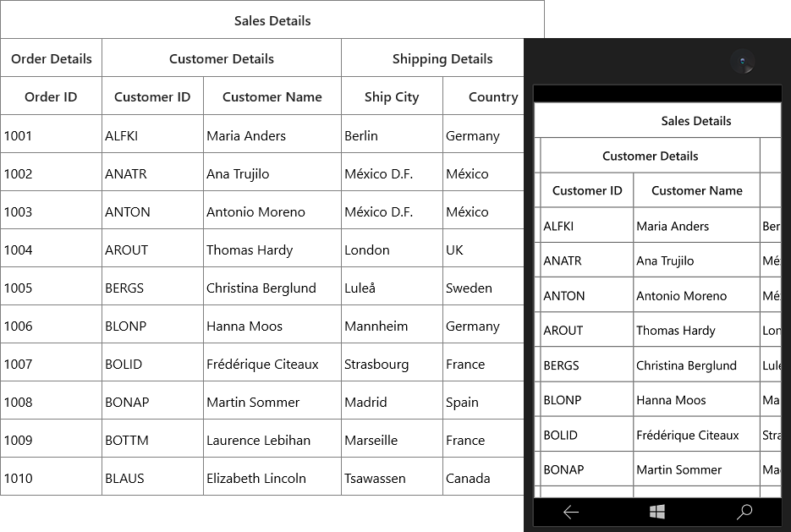Click the Country column header
The height and width of the screenshot is (532, 791).
click(484, 96)
